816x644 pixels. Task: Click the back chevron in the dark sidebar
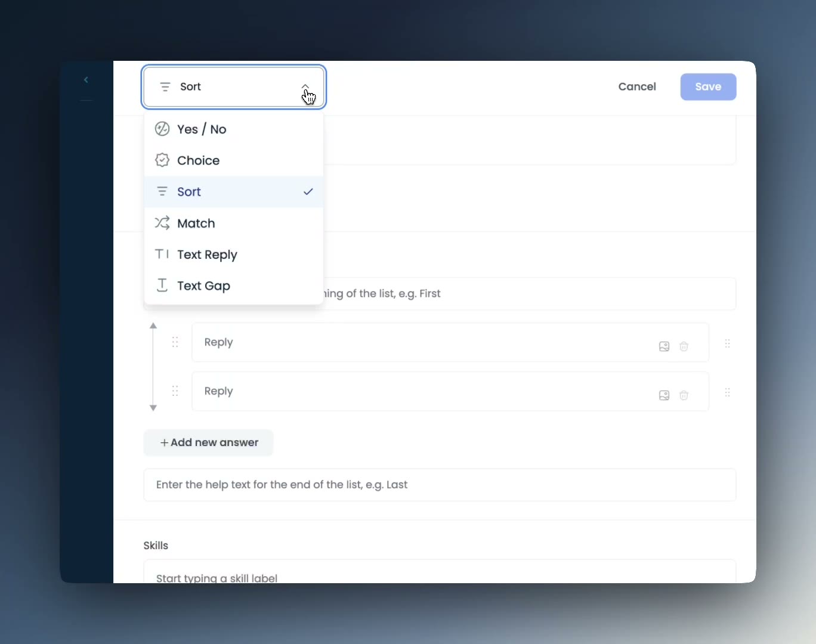pyautogui.click(x=86, y=80)
